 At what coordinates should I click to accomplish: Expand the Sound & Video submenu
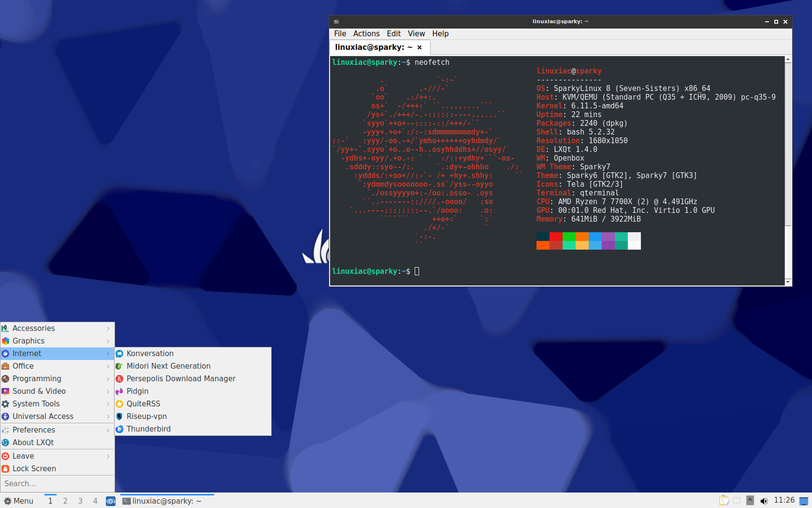[x=58, y=391]
